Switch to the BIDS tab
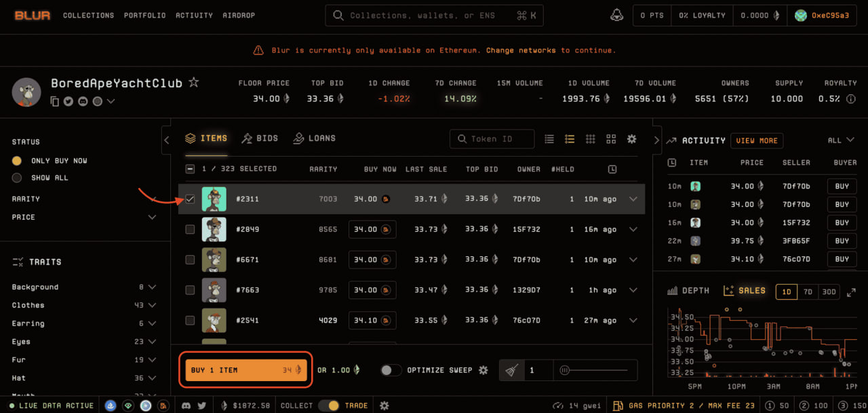This screenshot has height=413, width=868. (x=260, y=138)
